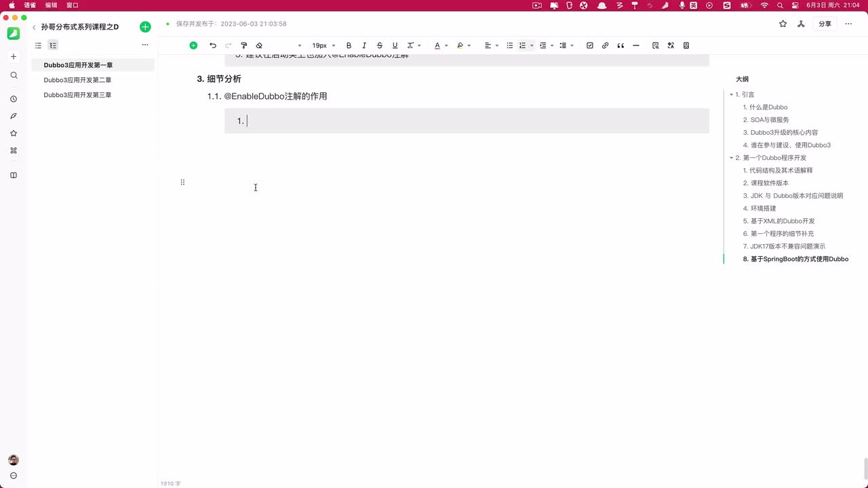This screenshot has width=868, height=488.
Task: Open the notes feather icon
Action: [x=14, y=116]
